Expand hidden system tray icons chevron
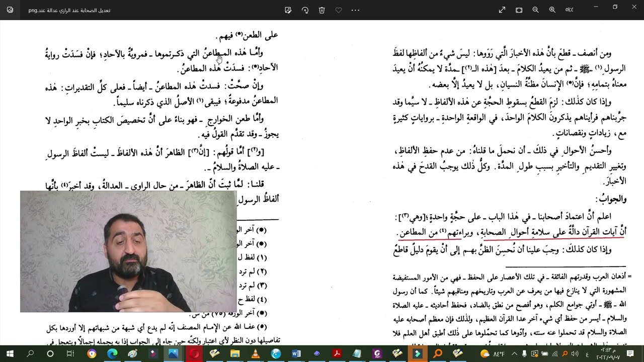This screenshot has width=644, height=362. 515,354
